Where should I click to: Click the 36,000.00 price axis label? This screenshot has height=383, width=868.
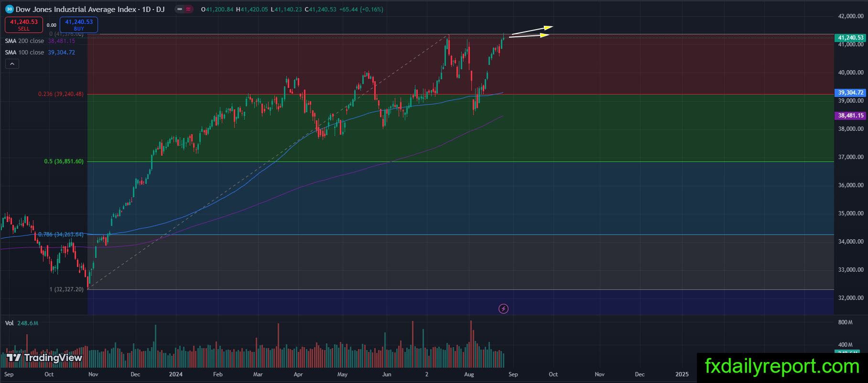(851, 185)
